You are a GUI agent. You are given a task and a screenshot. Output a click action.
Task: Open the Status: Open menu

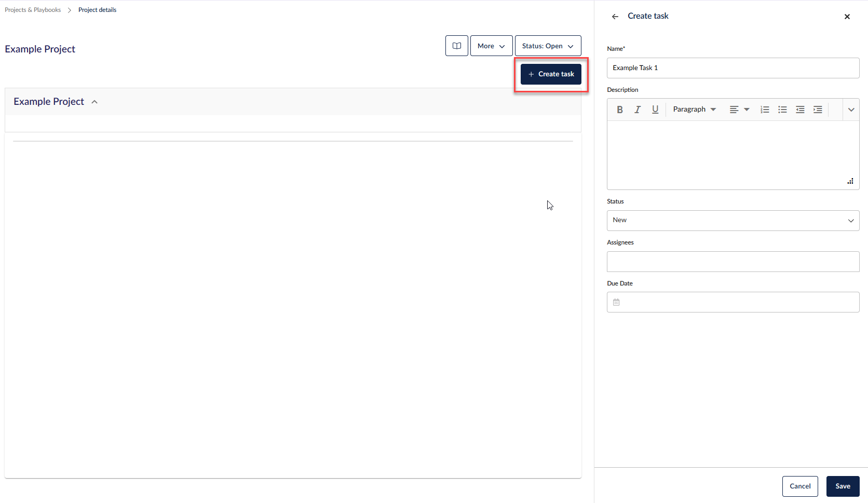tap(548, 46)
